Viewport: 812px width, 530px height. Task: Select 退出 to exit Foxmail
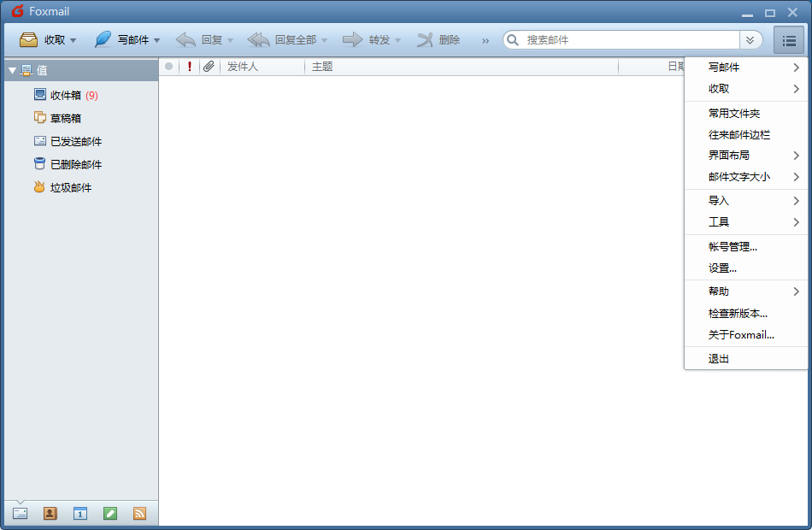click(x=745, y=358)
